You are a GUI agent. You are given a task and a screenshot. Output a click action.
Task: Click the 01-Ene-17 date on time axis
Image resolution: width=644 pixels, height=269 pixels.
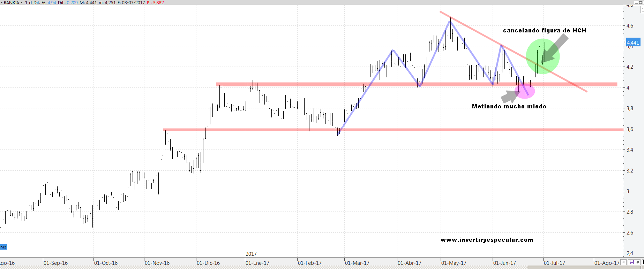[257, 263]
